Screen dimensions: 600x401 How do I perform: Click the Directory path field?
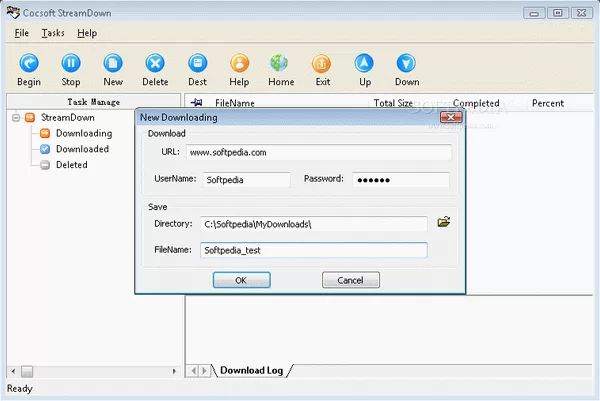pos(313,224)
